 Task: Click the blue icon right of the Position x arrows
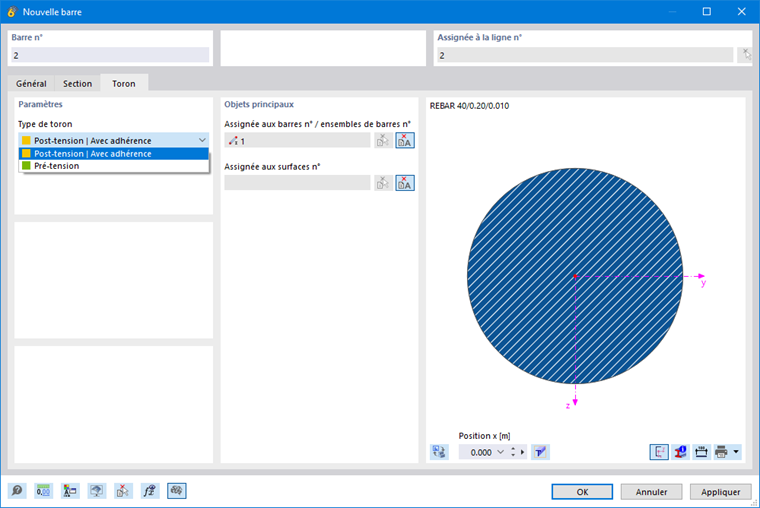[540, 452]
